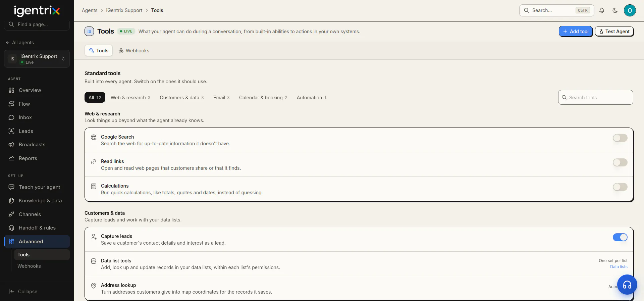Select the All 12 filter
644x301 pixels.
pos(95,97)
